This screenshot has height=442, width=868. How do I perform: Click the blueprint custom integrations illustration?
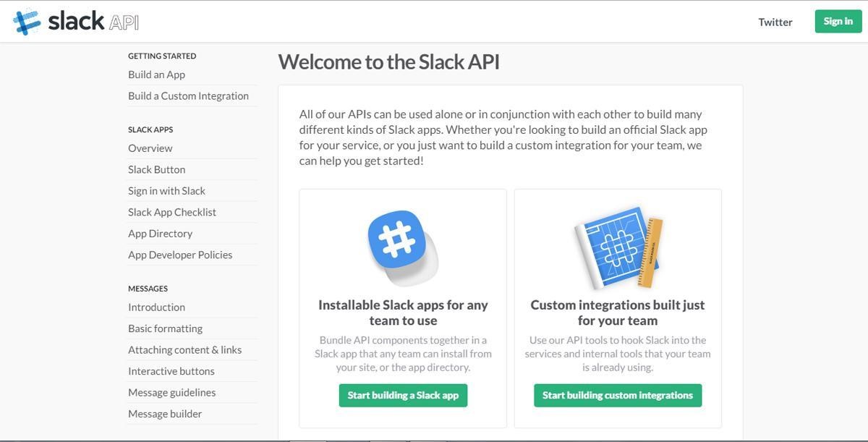618,248
